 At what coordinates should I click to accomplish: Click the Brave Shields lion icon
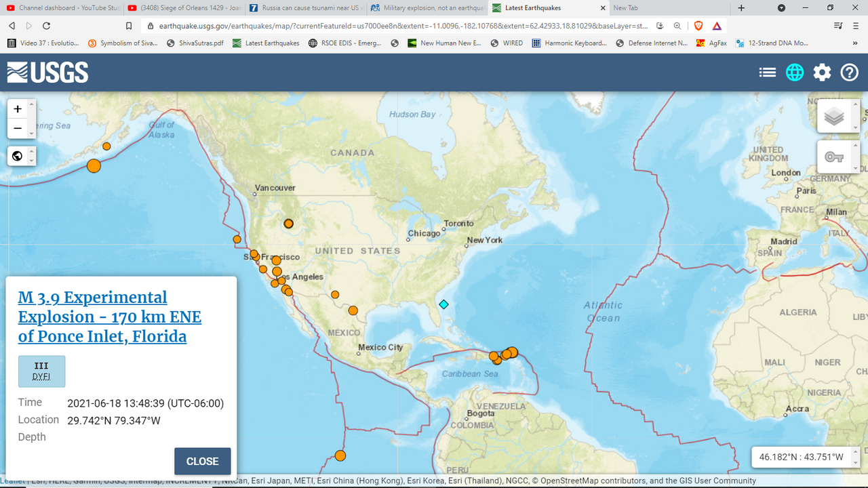click(x=698, y=26)
